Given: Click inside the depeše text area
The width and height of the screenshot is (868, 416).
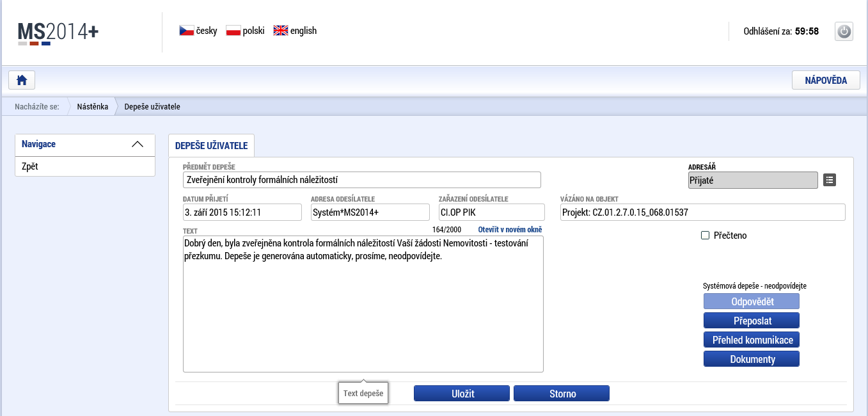Looking at the screenshot, I should coord(363,304).
